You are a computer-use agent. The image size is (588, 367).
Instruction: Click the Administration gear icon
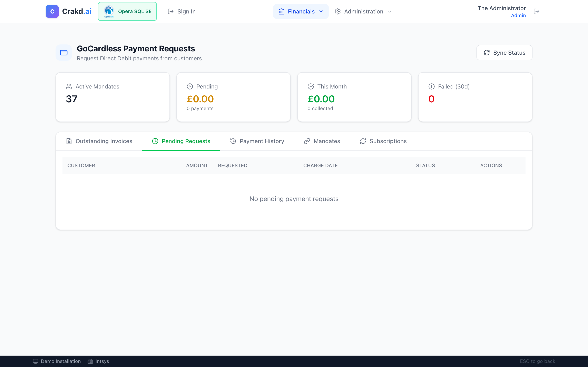338,11
